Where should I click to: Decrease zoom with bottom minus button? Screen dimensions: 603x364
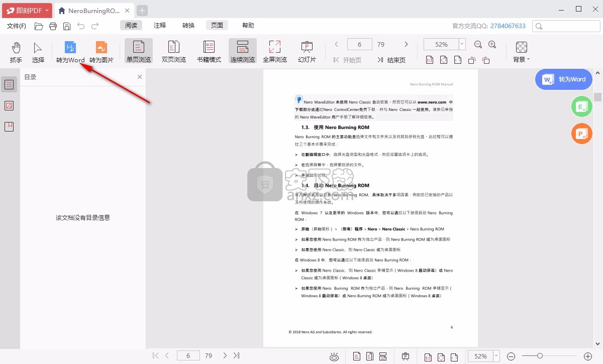pyautogui.click(x=511, y=356)
